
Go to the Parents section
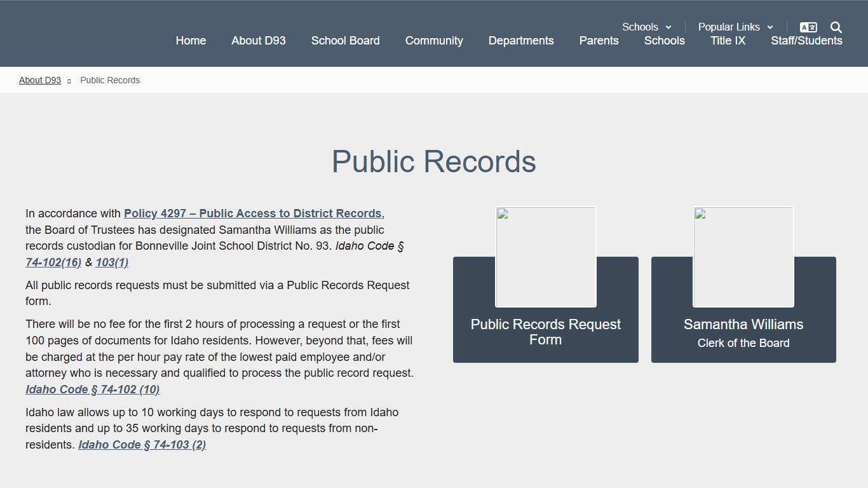coord(599,41)
